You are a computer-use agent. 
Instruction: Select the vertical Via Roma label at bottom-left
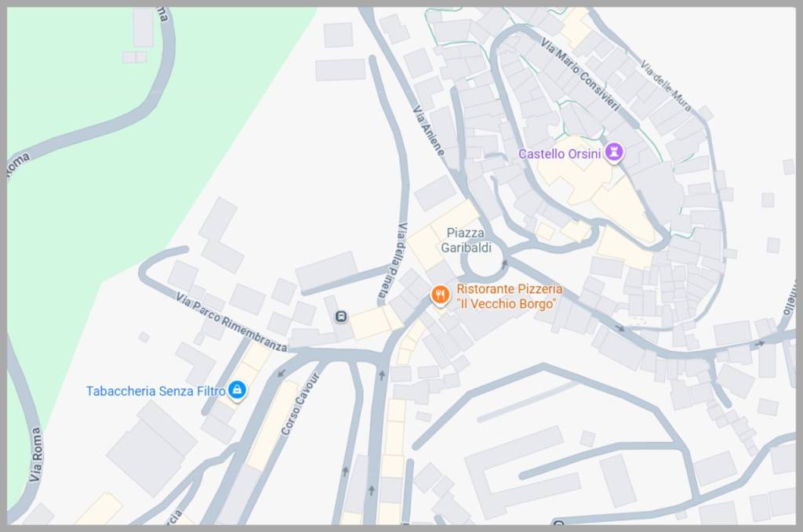(x=36, y=454)
